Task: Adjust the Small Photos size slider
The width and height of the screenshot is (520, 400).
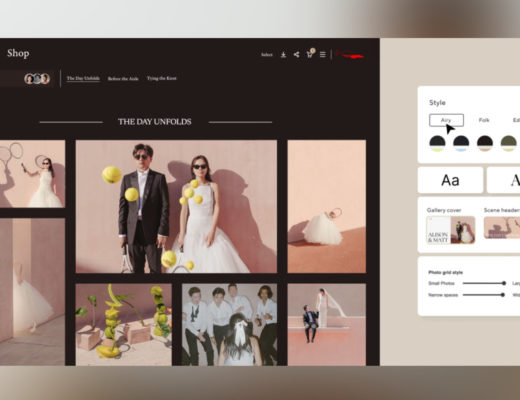Action: pos(484,283)
